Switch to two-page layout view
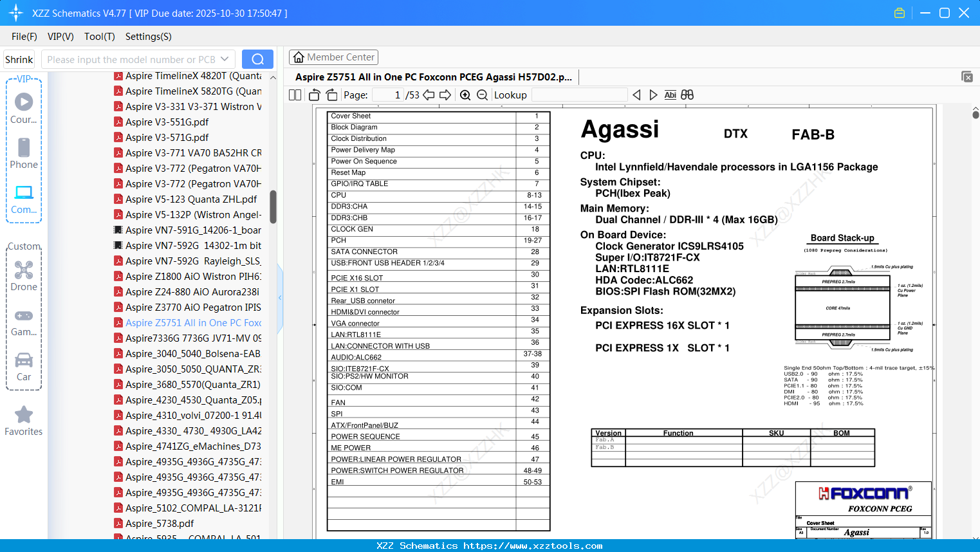Screen dimensions: 980x552 (x=295, y=95)
